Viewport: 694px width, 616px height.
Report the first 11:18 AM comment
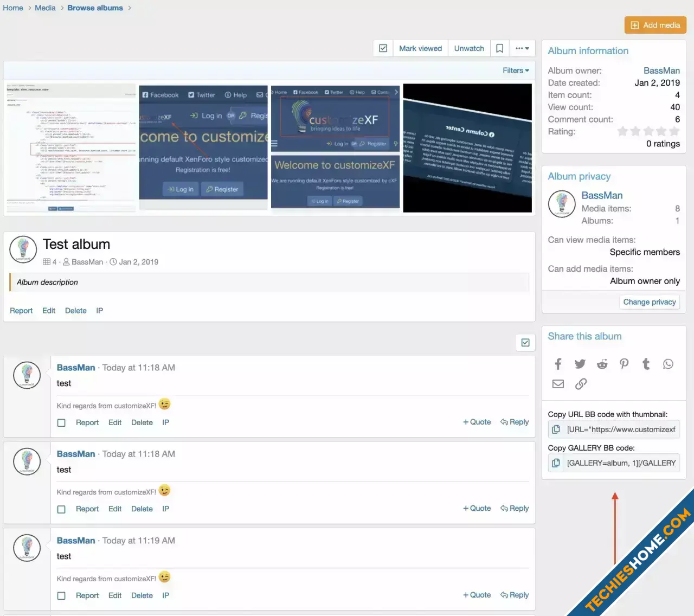(x=87, y=422)
